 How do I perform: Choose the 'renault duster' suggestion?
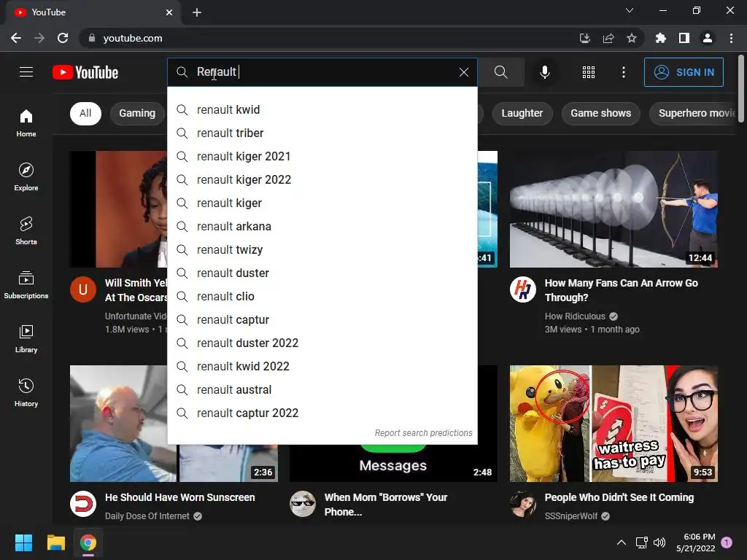point(322,273)
